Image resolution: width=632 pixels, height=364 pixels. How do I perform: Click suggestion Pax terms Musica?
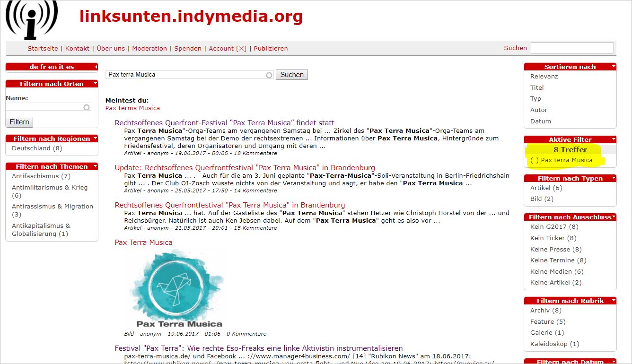(x=132, y=108)
